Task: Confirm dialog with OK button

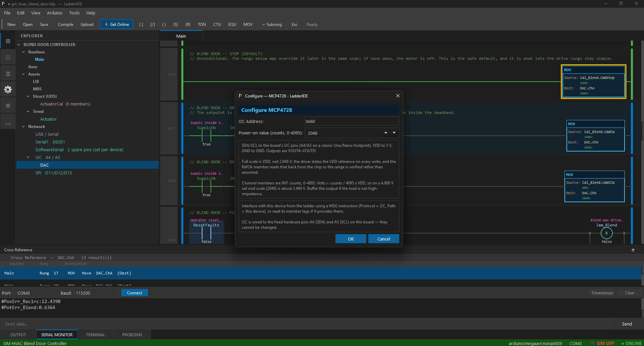Action: (x=351, y=239)
